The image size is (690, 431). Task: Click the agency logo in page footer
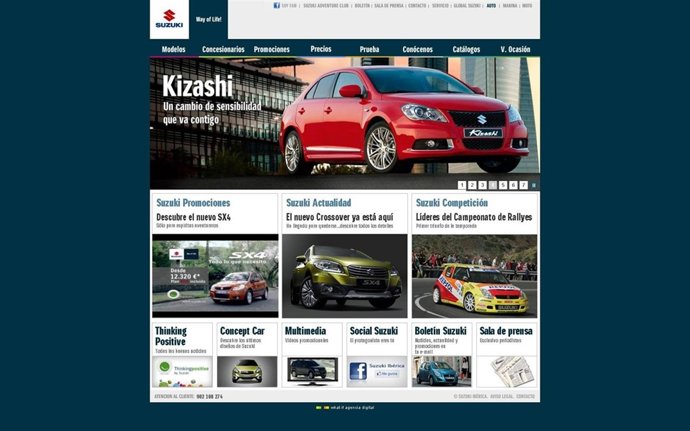pos(323,408)
